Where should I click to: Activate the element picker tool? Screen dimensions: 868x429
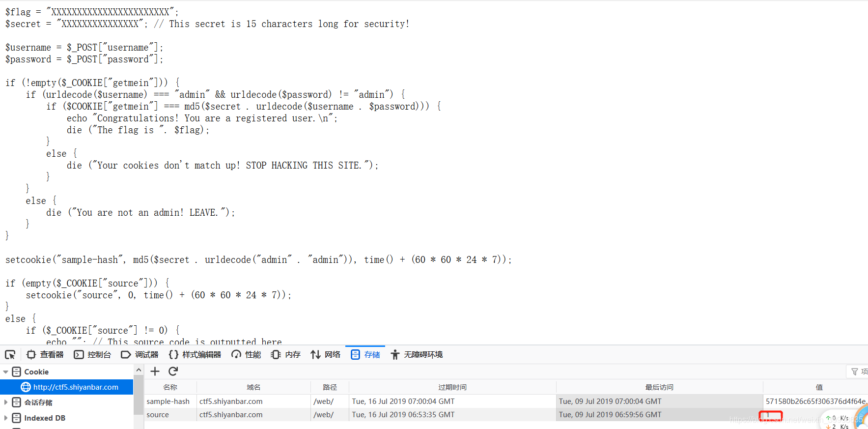[x=10, y=354]
